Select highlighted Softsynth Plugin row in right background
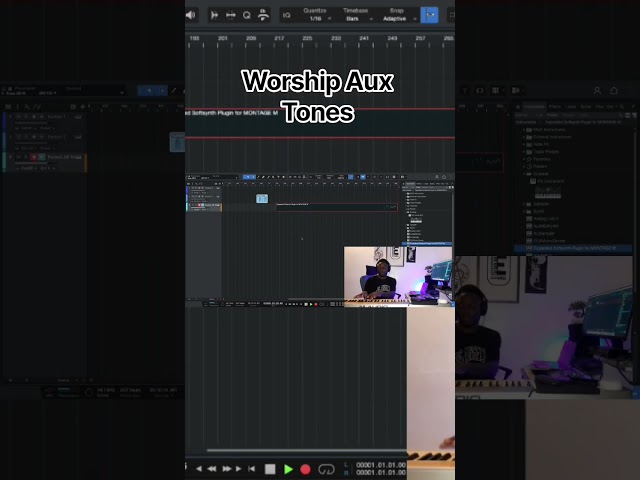This screenshot has width=640, height=480. click(573, 248)
